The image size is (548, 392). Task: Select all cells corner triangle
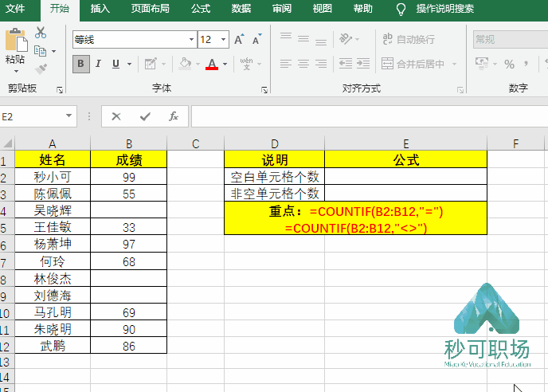click(7, 143)
